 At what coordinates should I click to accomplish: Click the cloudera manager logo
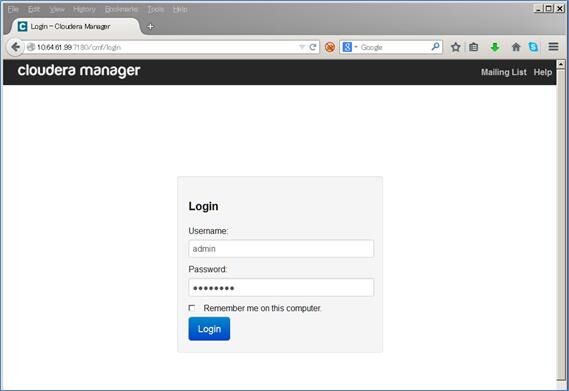tap(79, 71)
